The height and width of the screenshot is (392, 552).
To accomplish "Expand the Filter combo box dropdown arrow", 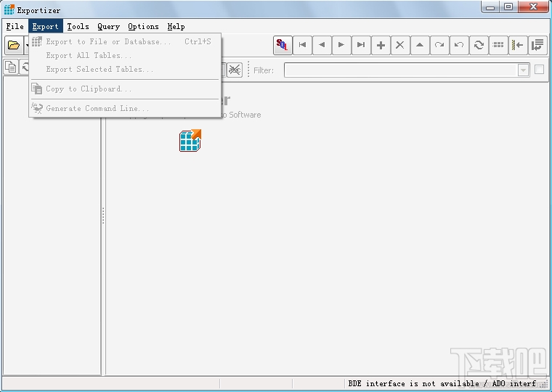I will coord(523,70).
